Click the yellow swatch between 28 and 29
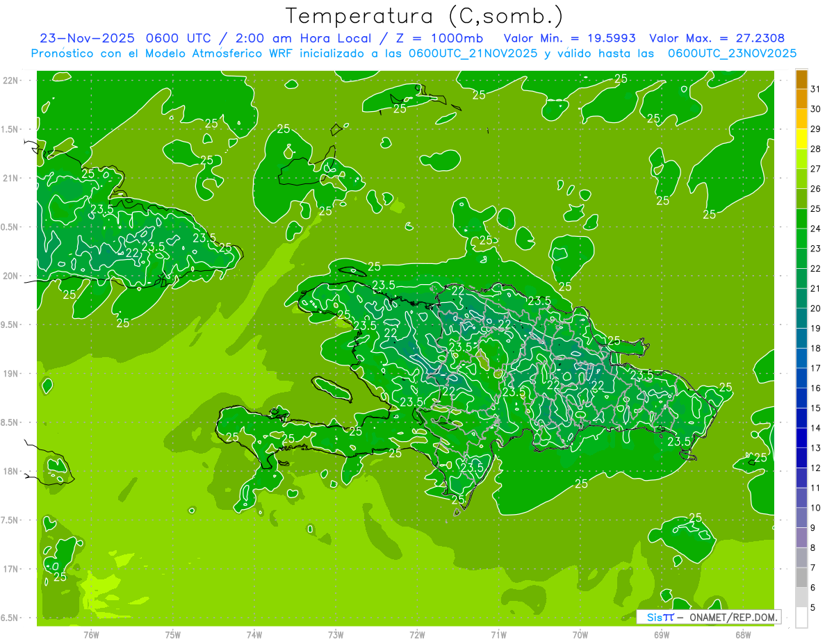The height and width of the screenshot is (644, 834). pos(801,140)
